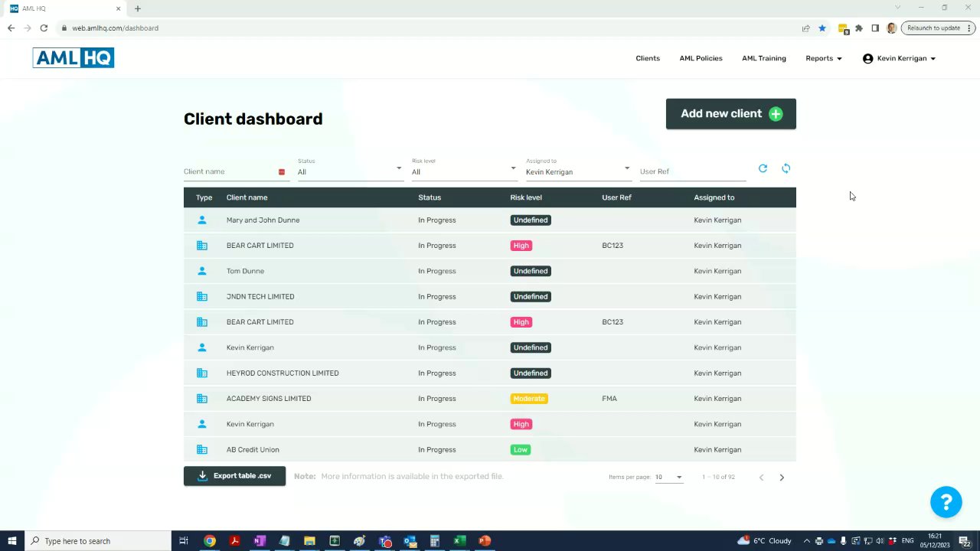Open Adobe Acrobat from the taskbar
The image size is (980, 551).
point(234,541)
